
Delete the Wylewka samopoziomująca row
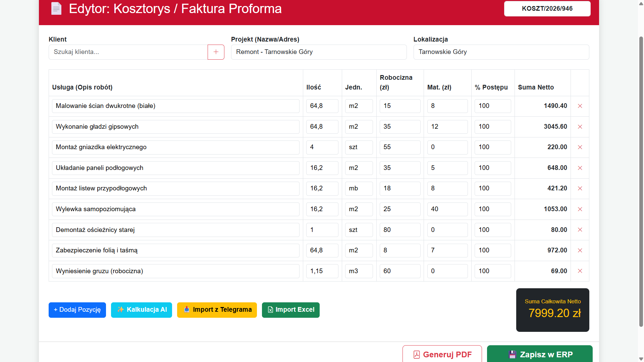(x=580, y=209)
